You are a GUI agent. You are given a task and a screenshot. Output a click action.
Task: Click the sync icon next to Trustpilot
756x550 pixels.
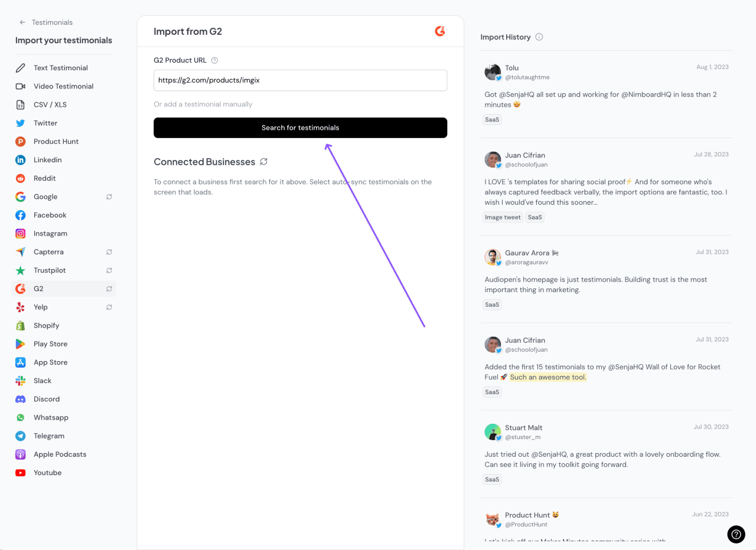click(109, 270)
